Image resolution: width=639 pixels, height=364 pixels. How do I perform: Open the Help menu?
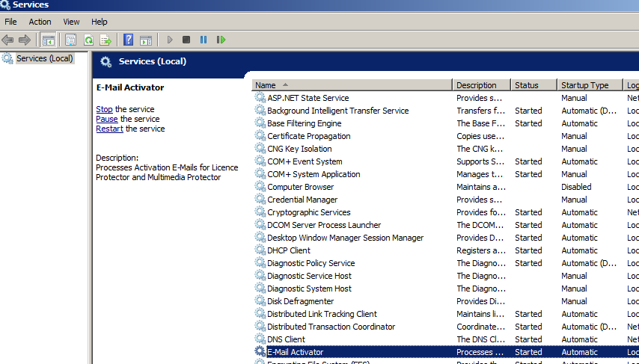point(99,22)
